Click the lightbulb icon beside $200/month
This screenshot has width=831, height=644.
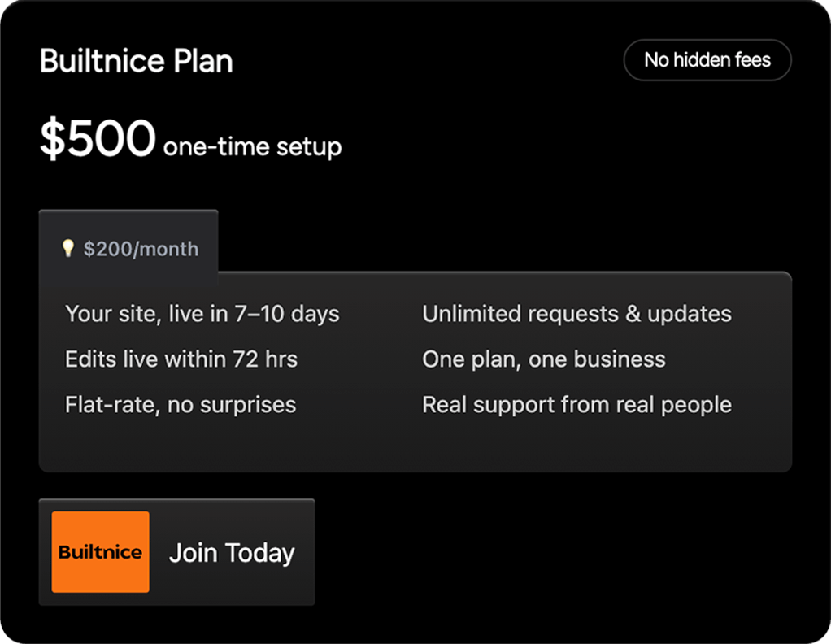pyautogui.click(x=68, y=248)
